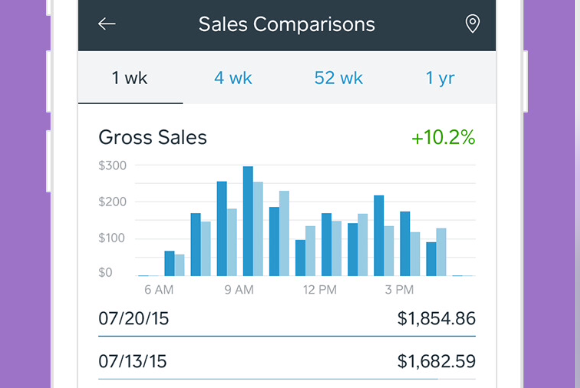This screenshot has height=388, width=580.
Task: Open the location pin icon
Action: [472, 24]
